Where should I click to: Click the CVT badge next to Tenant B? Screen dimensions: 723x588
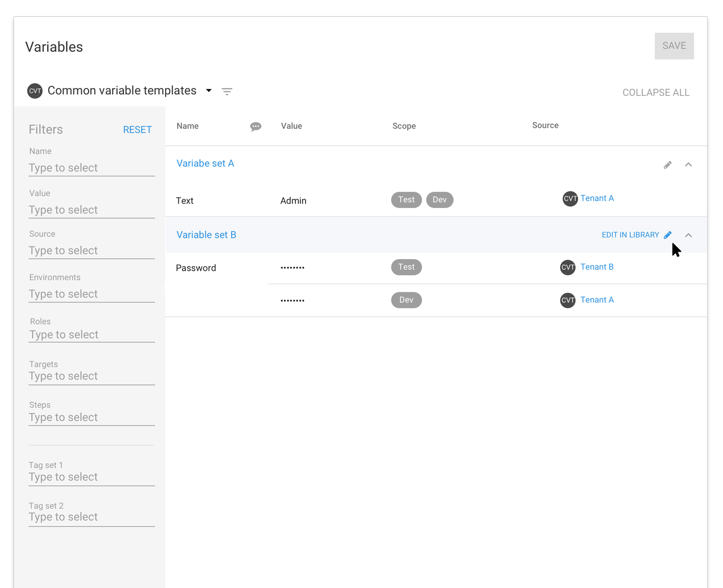pos(567,267)
